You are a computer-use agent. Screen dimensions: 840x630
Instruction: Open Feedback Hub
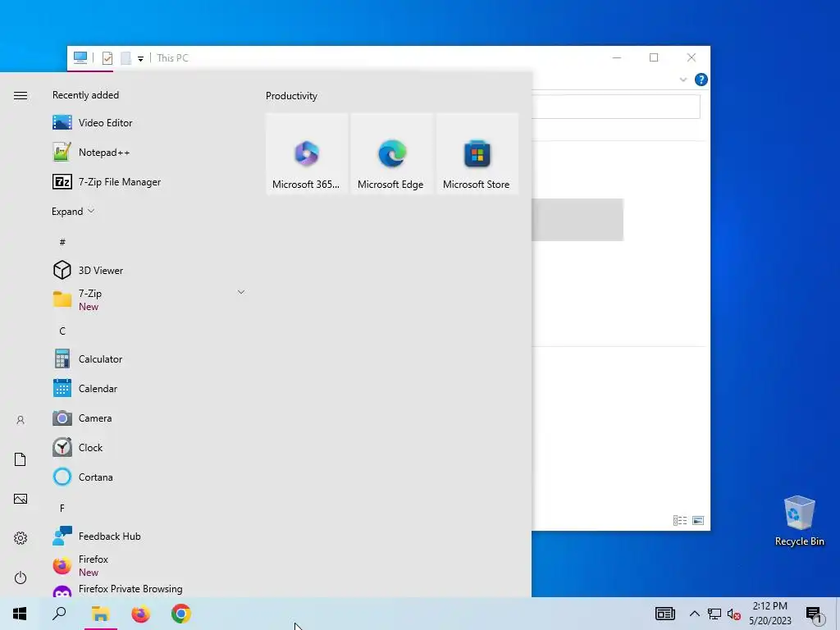point(149,536)
